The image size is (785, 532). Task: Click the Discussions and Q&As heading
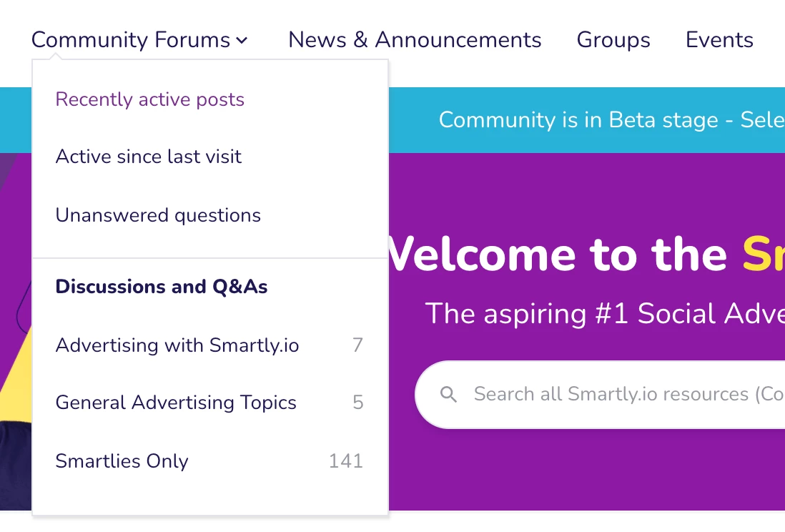click(x=162, y=287)
